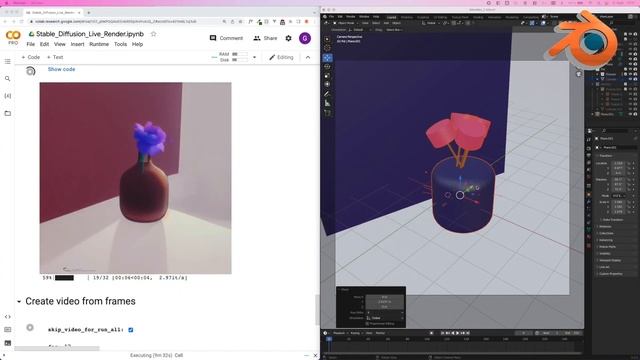Open RAM and Disk dropdown arrow in Colab
Viewport: 640px width, 360px height.
point(254,57)
